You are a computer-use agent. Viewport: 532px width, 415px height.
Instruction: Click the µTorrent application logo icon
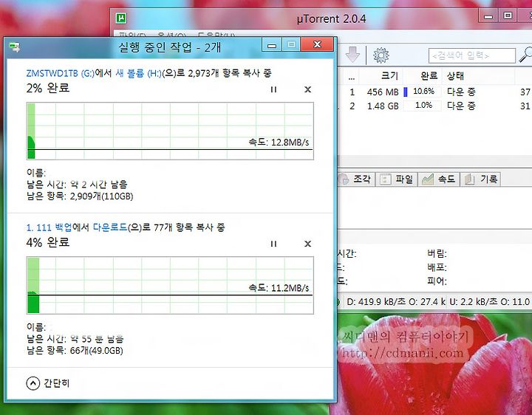tap(121, 18)
